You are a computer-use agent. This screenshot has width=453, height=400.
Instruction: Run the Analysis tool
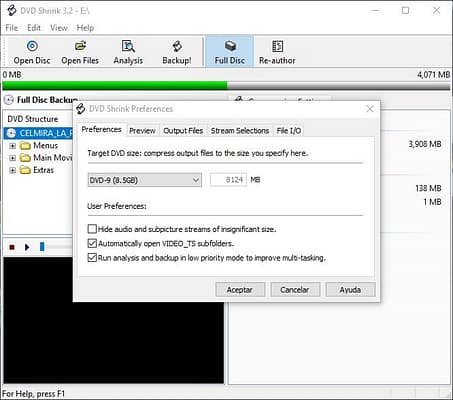click(128, 52)
